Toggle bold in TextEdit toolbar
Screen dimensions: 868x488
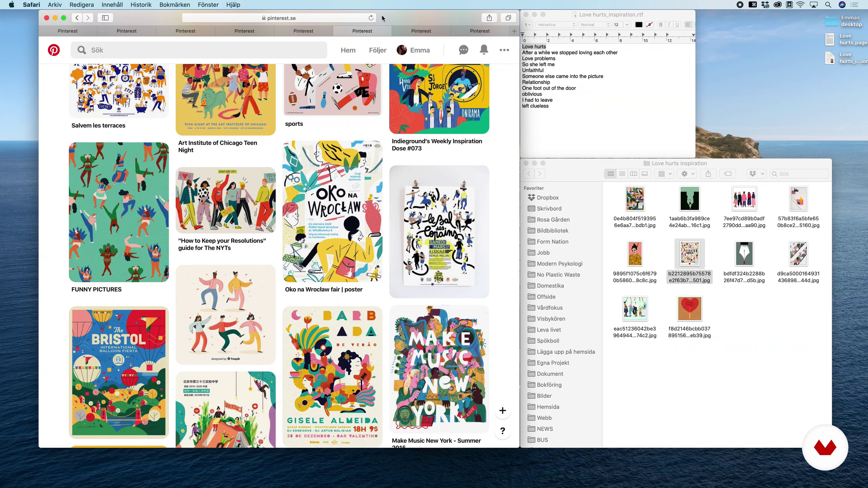click(x=661, y=25)
